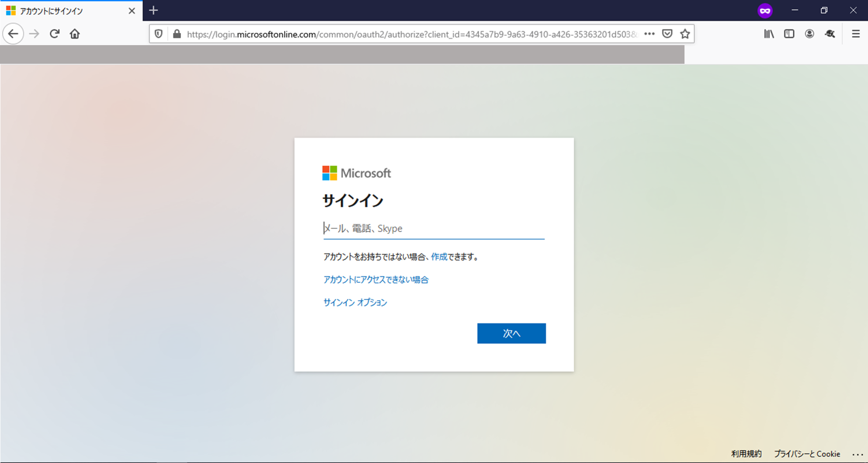Open アカウントにアクセスできない場合 link

click(376, 279)
